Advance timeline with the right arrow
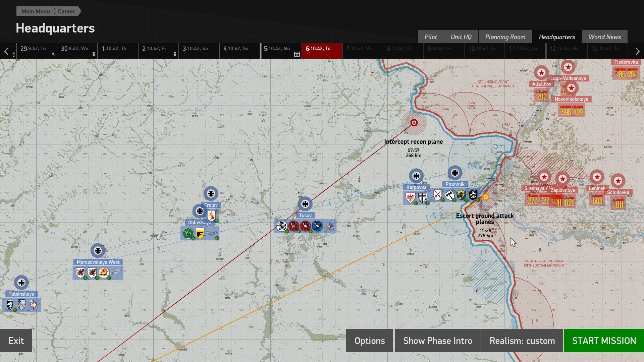The image size is (644, 362). 637,51
